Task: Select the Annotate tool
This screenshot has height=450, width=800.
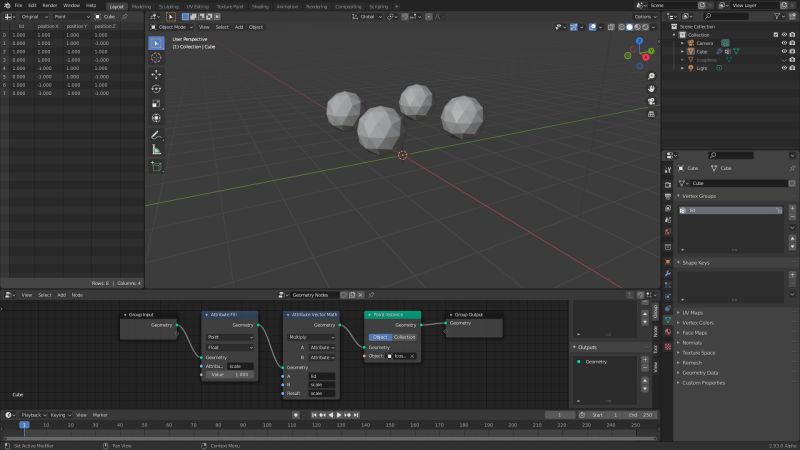Action: click(x=156, y=135)
